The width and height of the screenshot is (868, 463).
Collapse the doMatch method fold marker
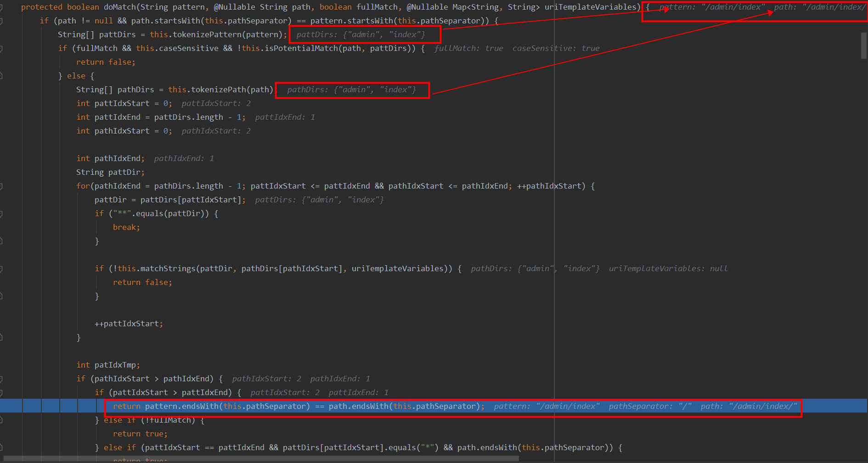1,7
